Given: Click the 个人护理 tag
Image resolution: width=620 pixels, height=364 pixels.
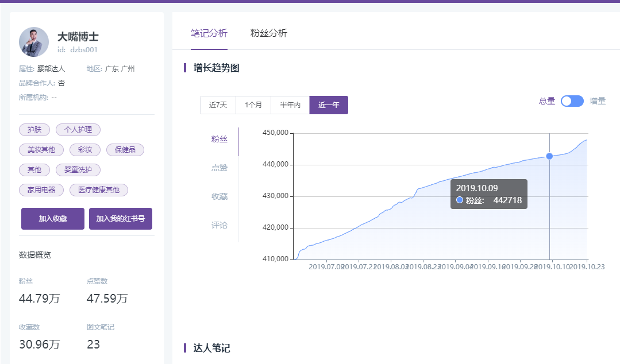Looking at the screenshot, I should (x=78, y=130).
